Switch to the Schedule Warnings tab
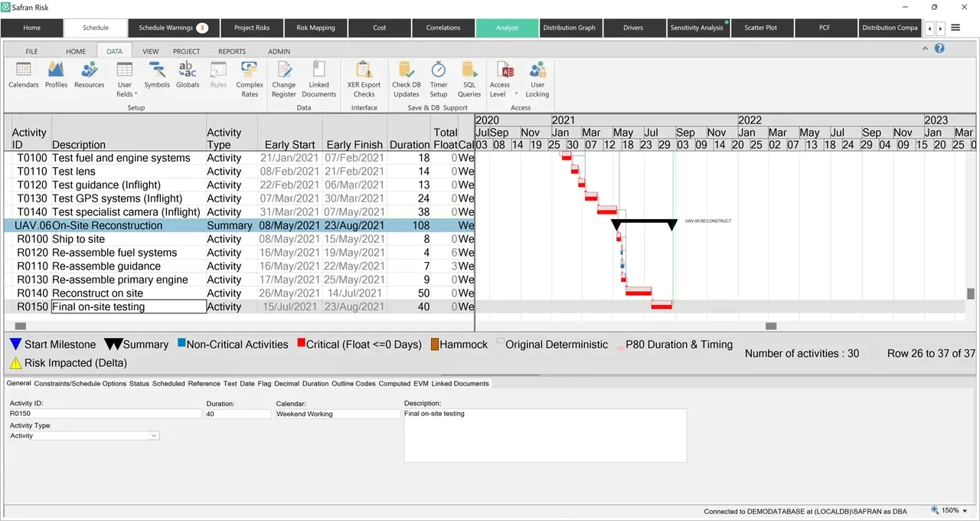Screen dimensions: 980x521 point(172,28)
